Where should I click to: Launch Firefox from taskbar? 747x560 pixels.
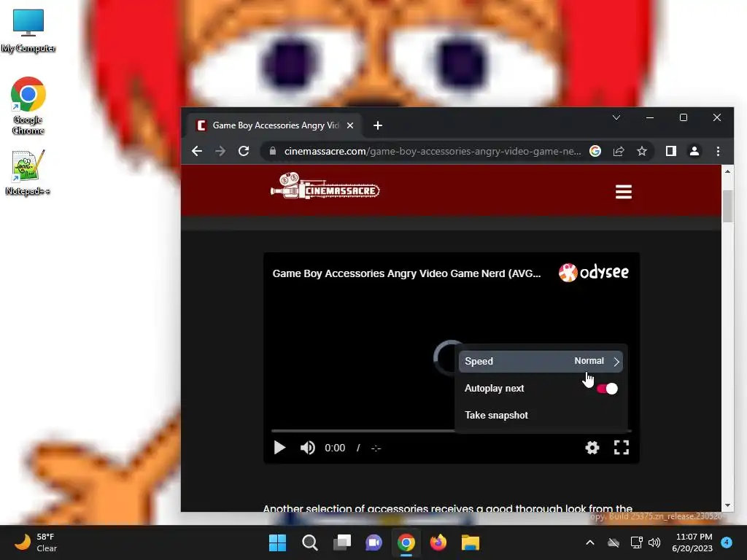438,542
